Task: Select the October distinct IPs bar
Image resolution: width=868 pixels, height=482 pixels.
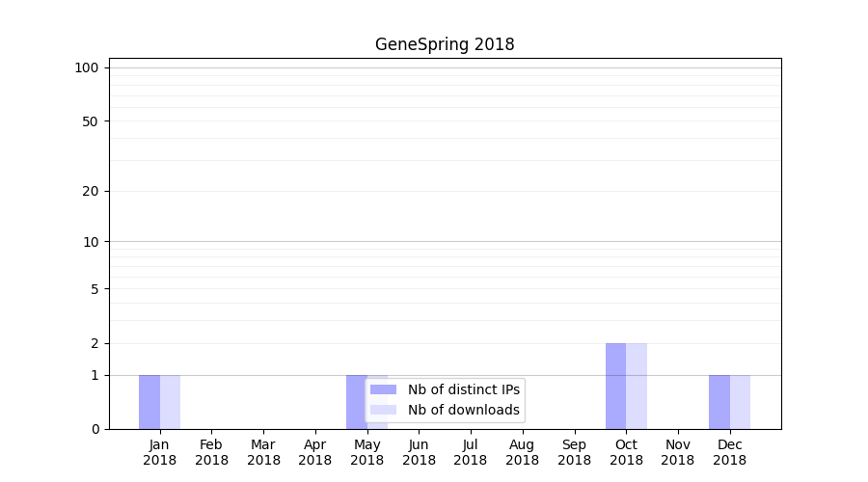Action: click(x=615, y=386)
